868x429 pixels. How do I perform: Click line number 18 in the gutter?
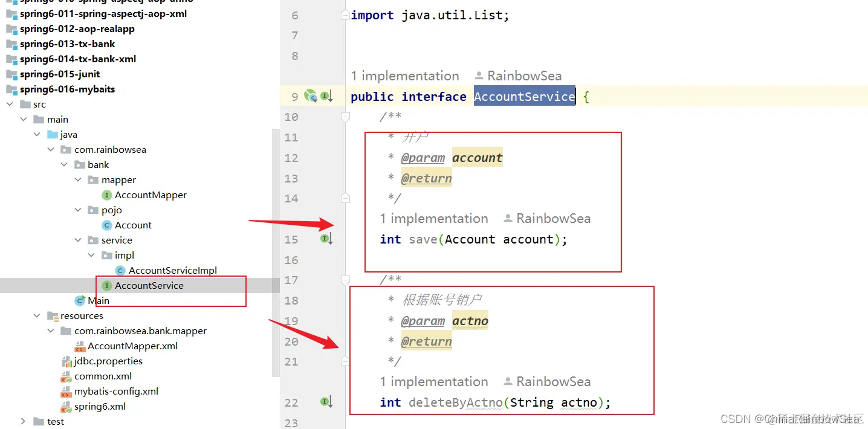click(x=291, y=301)
